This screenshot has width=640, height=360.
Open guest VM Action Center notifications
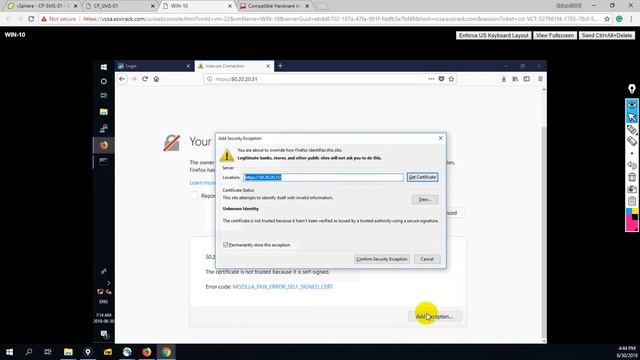tap(104, 334)
